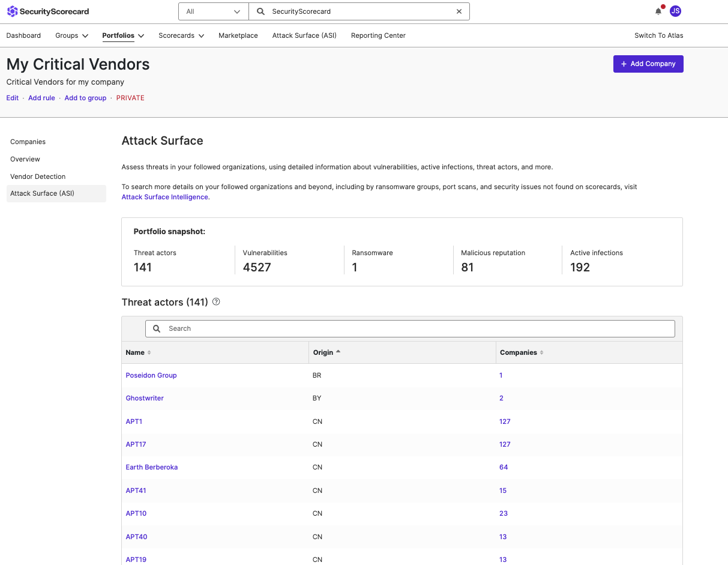Screen dimensions: 728x565
Task: Open the APT17 threat actor
Action: click(136, 444)
